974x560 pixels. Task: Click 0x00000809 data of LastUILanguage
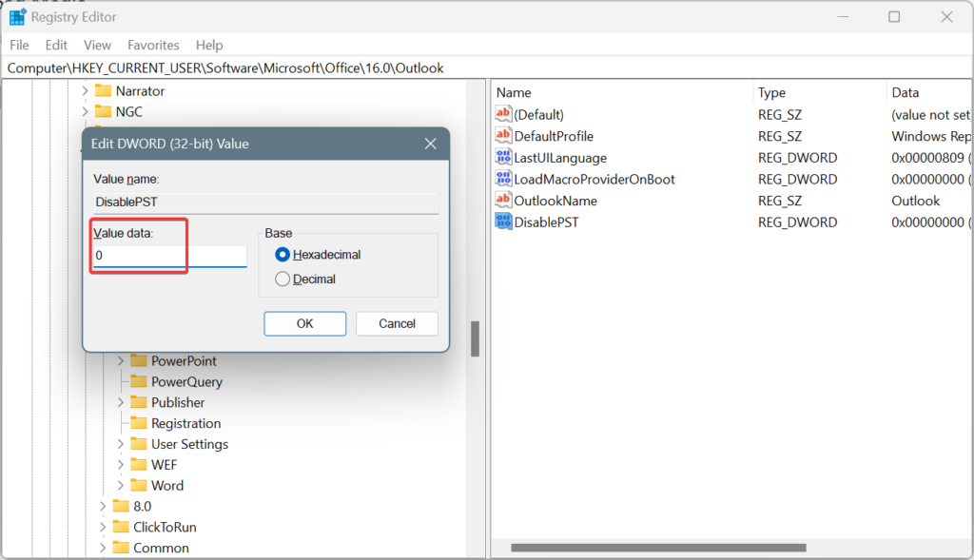927,158
